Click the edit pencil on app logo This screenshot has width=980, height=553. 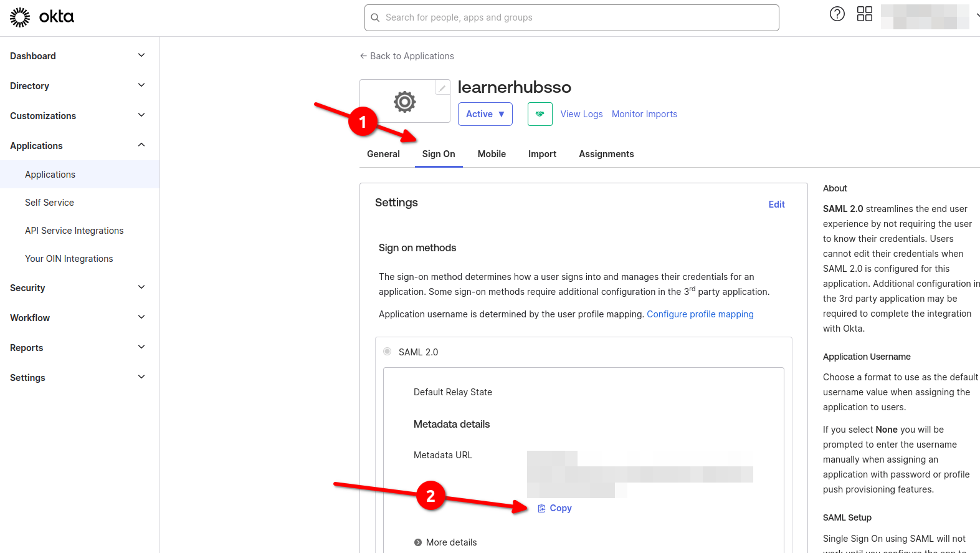click(x=442, y=88)
